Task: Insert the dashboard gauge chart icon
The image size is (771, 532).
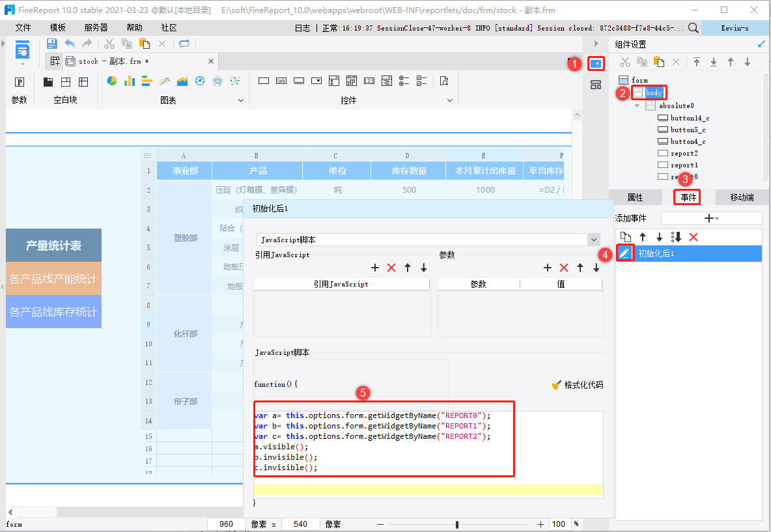Action: click(200, 81)
